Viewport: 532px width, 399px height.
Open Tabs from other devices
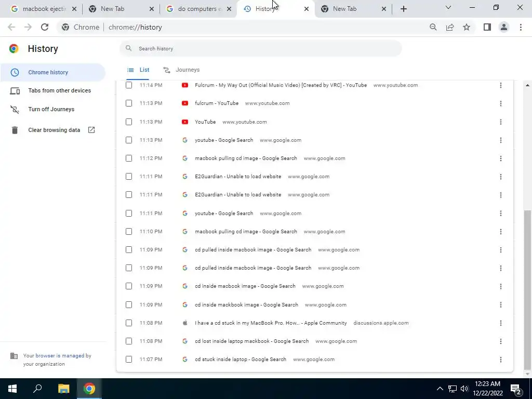[52, 90]
